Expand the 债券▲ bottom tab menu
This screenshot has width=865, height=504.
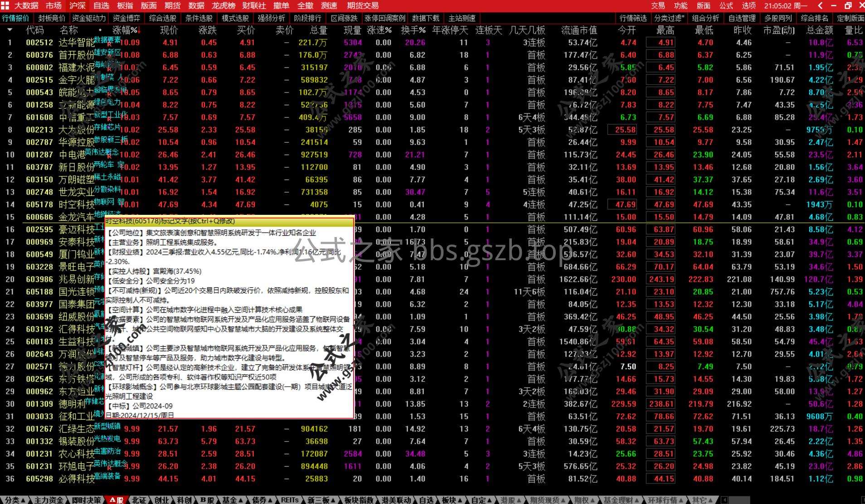[262, 500]
